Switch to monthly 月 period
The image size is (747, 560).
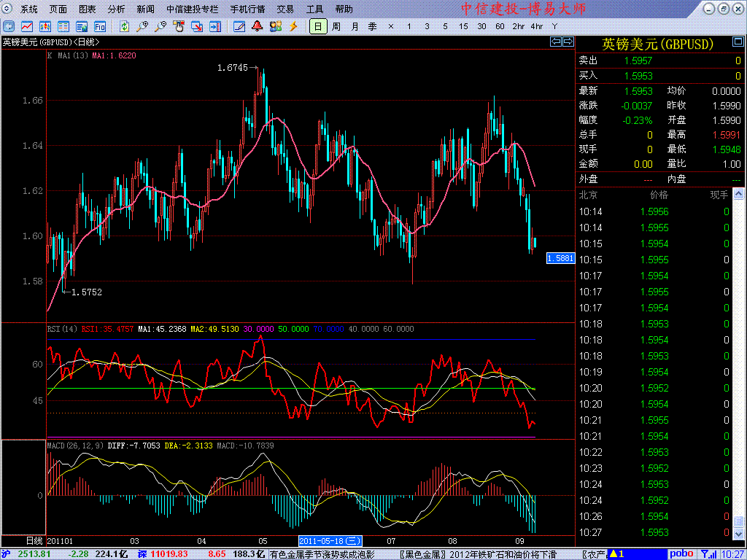pos(355,27)
